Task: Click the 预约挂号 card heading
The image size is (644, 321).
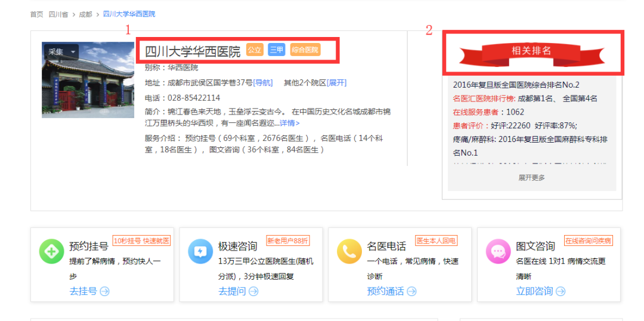Action: 88,246
